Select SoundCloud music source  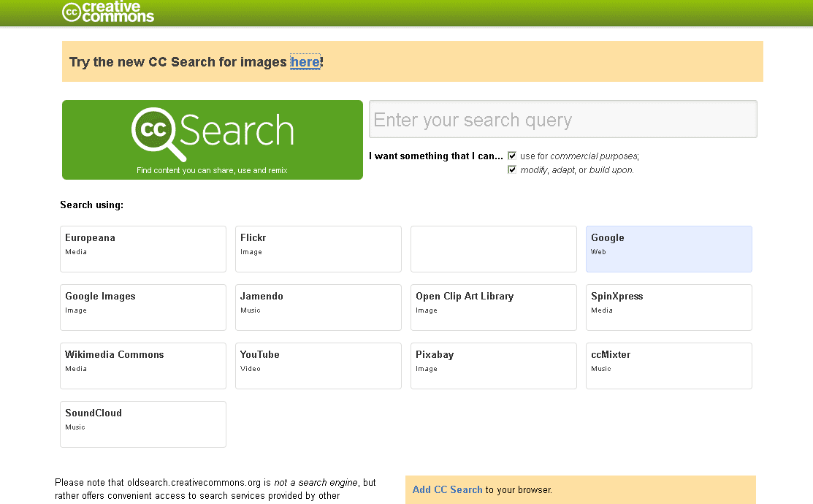pyautogui.click(x=143, y=424)
